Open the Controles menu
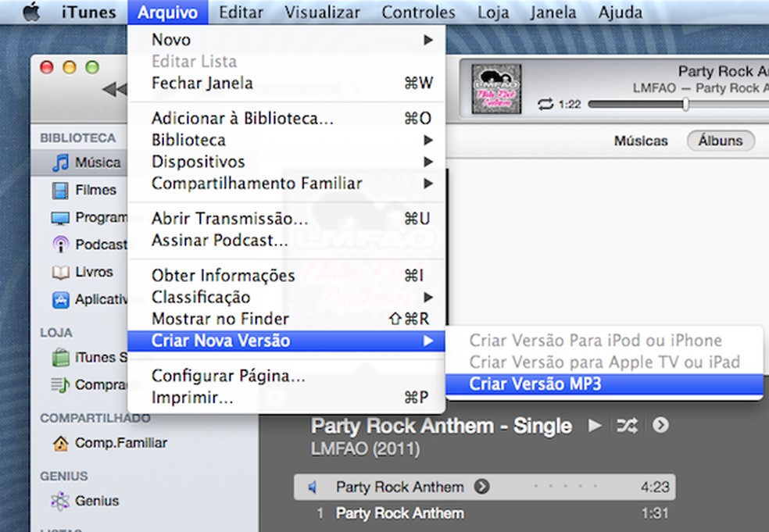 [x=418, y=12]
